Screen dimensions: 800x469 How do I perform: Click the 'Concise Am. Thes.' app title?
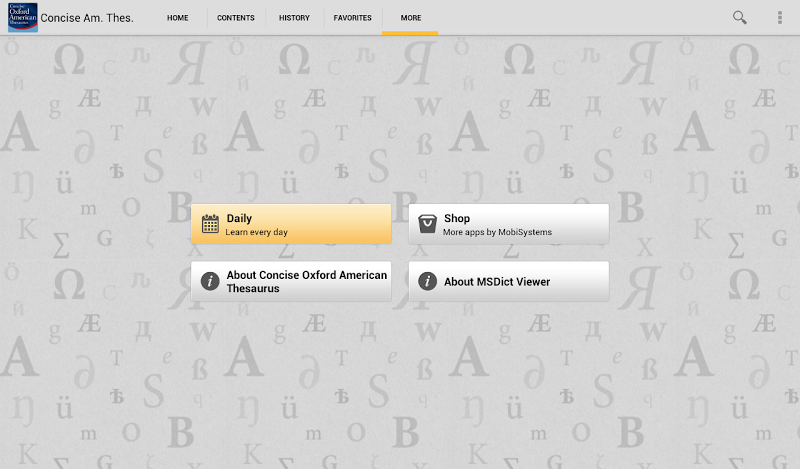pyautogui.click(x=87, y=18)
